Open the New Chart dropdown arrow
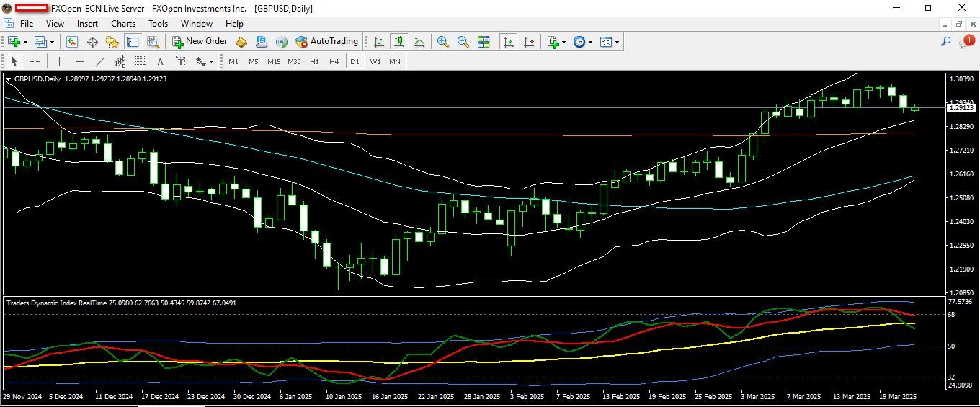This screenshot has width=980, height=407. pyautogui.click(x=27, y=42)
